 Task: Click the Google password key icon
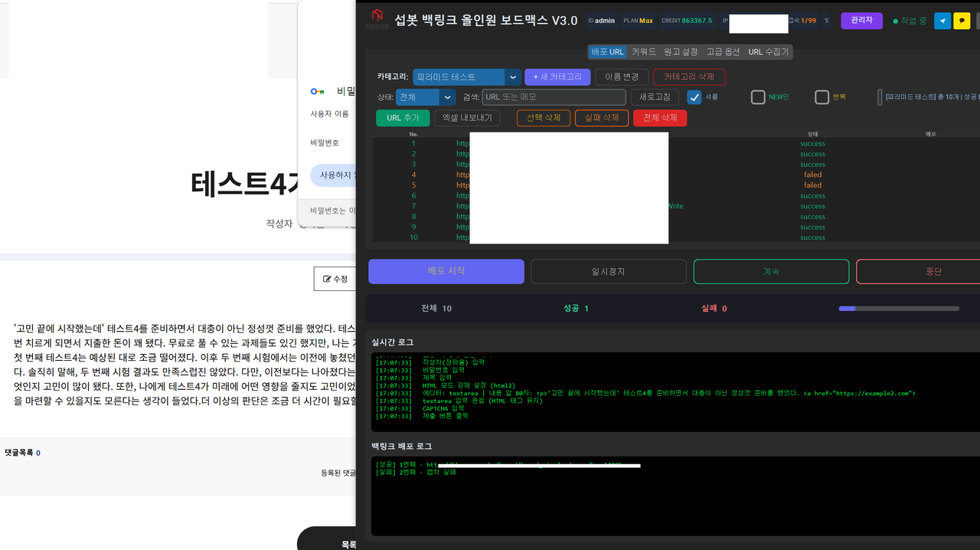point(318,91)
